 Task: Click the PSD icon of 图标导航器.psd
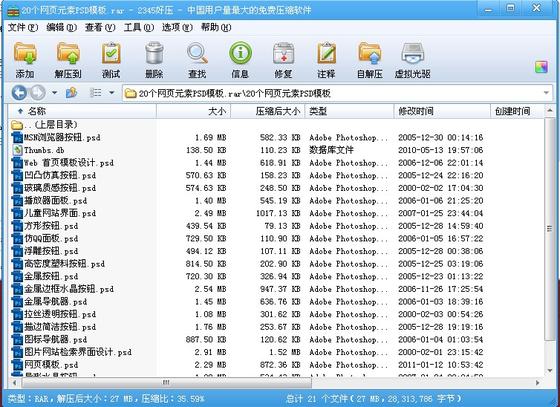(17, 340)
